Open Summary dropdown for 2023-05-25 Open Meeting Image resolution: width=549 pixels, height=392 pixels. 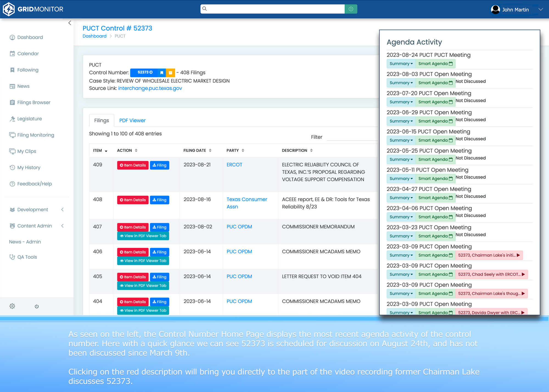coord(401,159)
